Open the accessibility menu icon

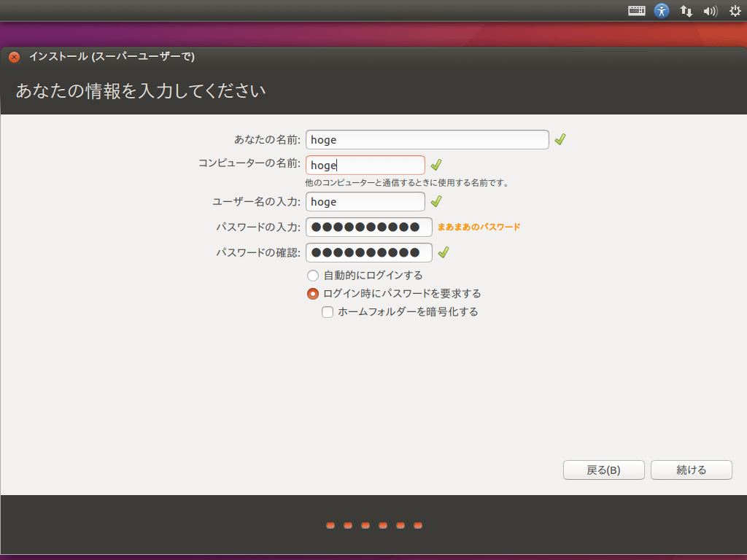661,10
